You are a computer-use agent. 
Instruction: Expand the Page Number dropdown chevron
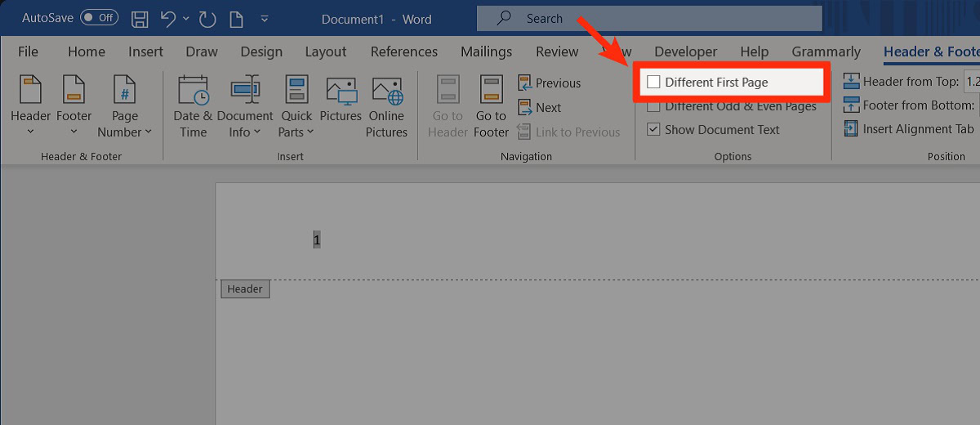click(x=148, y=132)
